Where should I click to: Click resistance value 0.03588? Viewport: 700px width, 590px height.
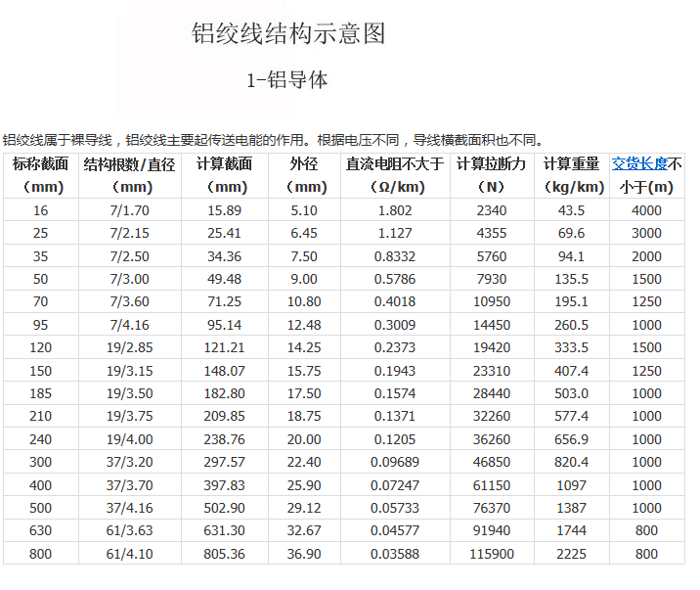pos(395,554)
